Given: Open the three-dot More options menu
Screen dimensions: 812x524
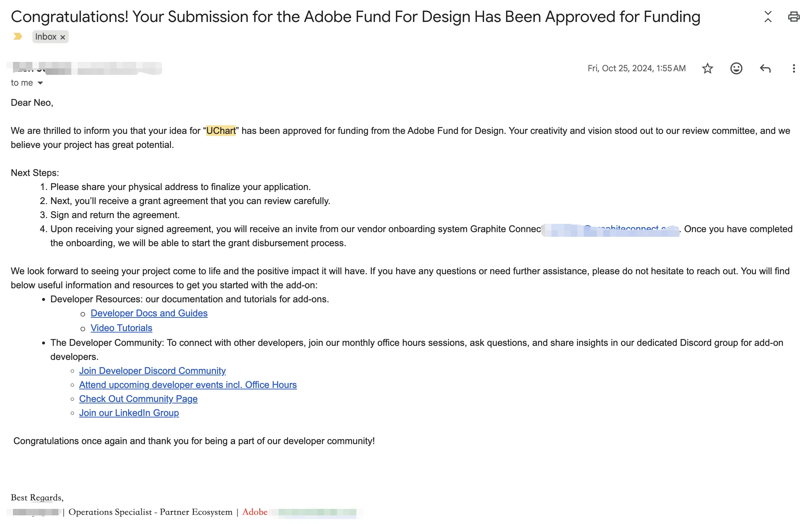Looking at the screenshot, I should 794,68.
